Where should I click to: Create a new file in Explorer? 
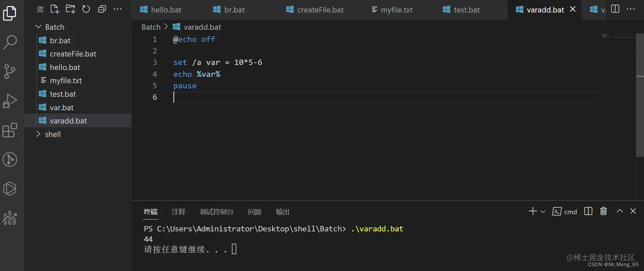[55, 9]
